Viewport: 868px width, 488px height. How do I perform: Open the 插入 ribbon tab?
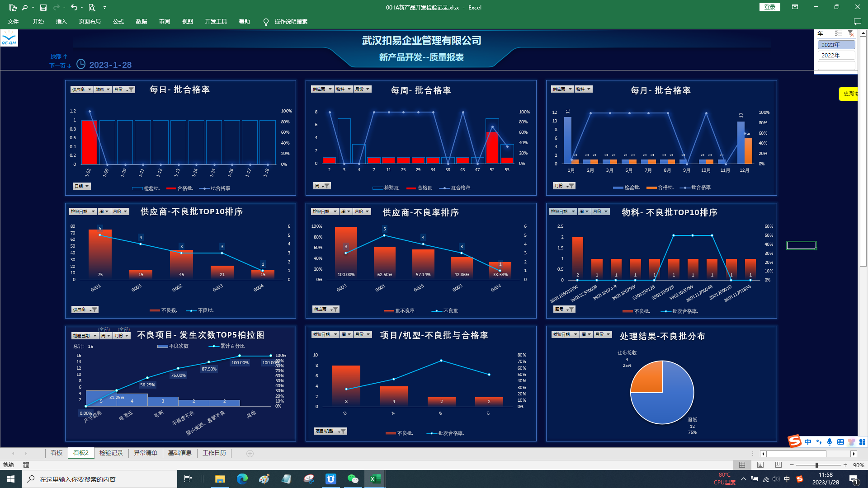tap(61, 22)
